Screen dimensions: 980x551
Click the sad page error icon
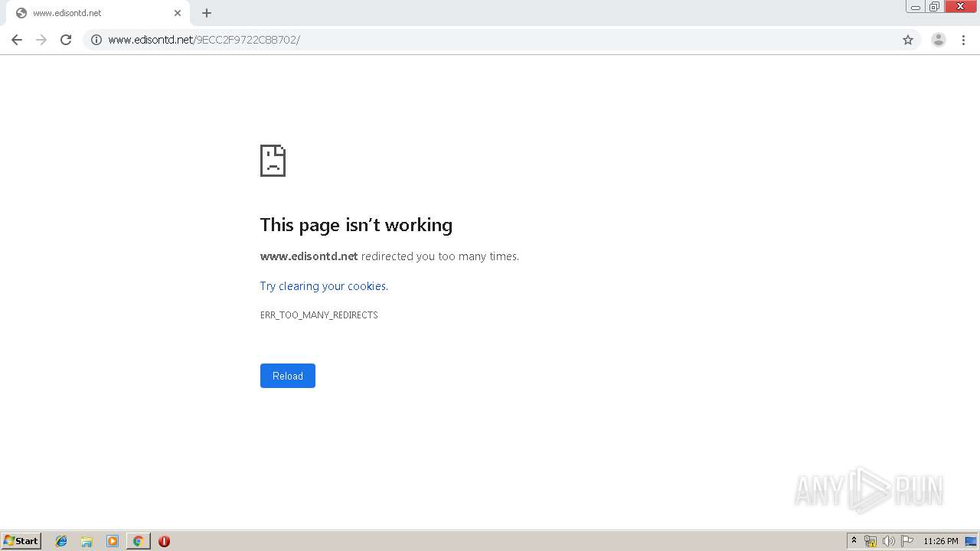tap(273, 161)
